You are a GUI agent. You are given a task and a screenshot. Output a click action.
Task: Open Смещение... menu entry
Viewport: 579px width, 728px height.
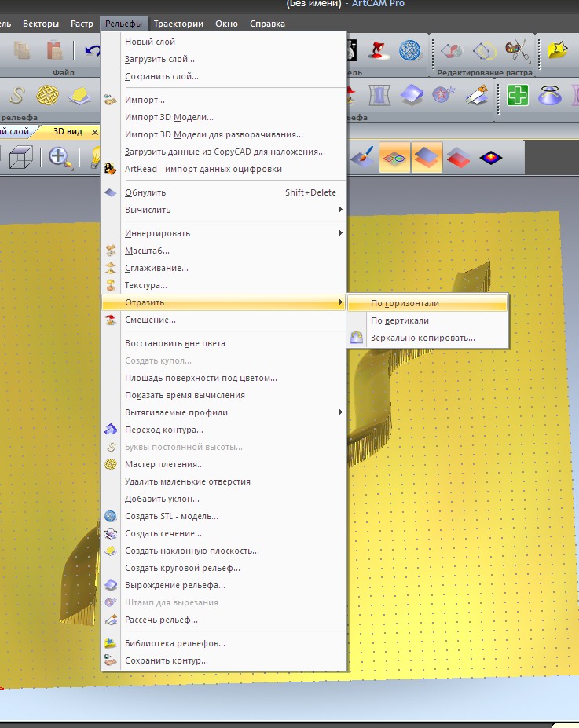(224, 320)
